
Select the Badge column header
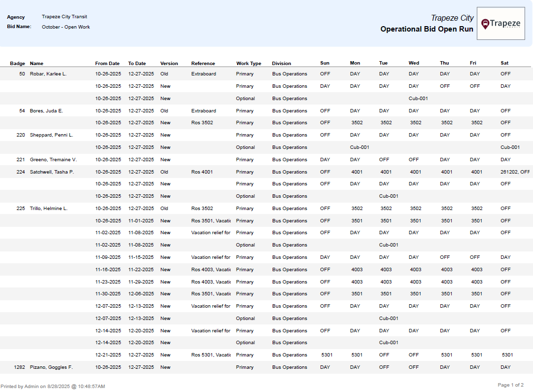click(x=18, y=63)
